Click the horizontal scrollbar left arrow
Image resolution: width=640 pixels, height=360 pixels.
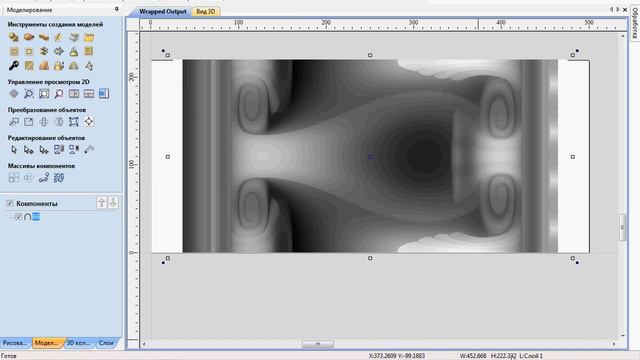144,344
